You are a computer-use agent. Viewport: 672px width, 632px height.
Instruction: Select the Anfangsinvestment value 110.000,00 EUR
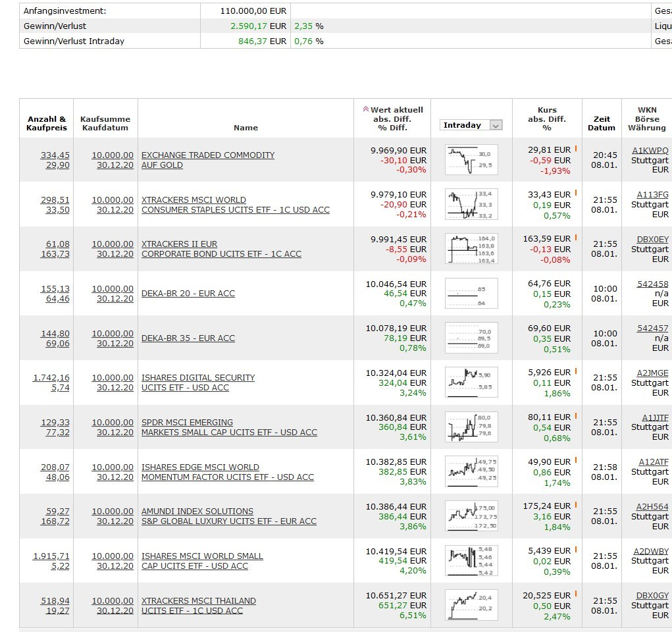coord(253,11)
